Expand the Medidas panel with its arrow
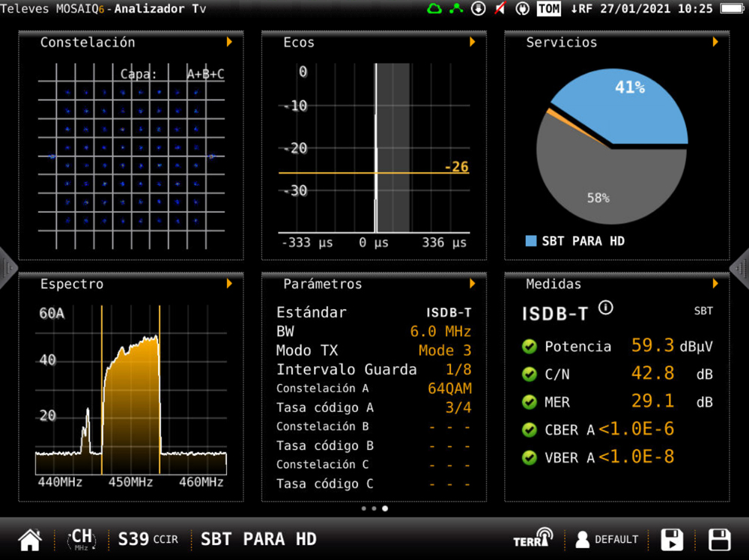Image resolution: width=749 pixels, height=560 pixels. point(715,284)
